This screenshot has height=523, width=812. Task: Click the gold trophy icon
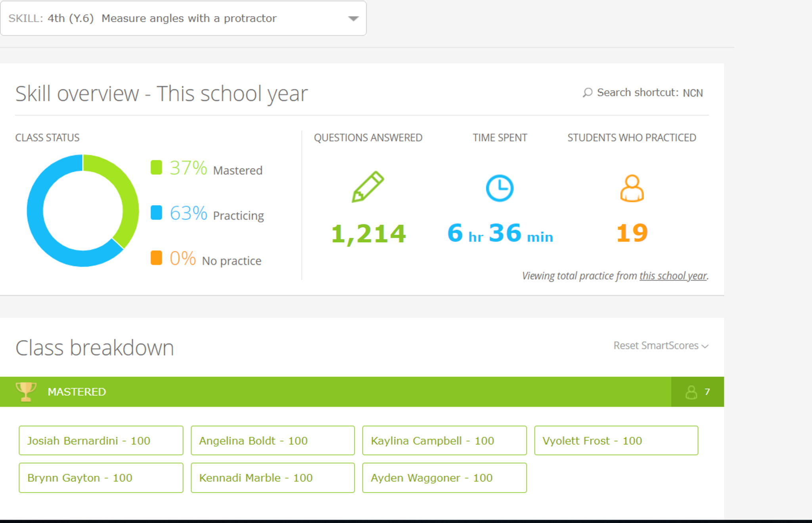click(x=26, y=392)
